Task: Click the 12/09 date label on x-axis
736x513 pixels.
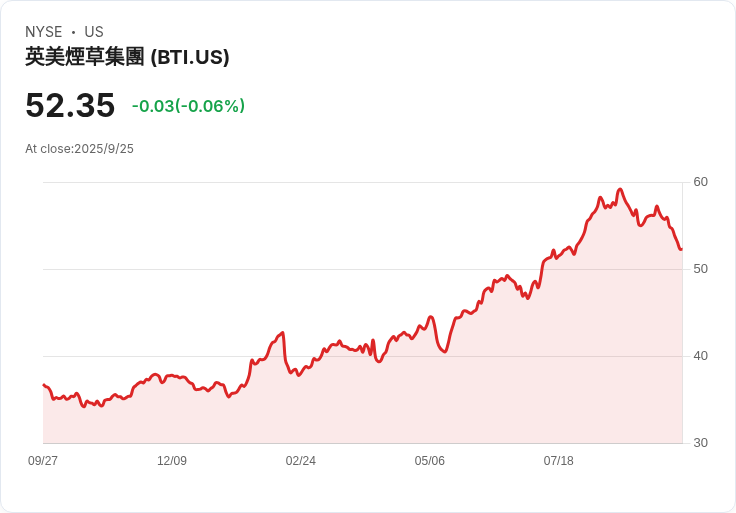Action: (172, 461)
